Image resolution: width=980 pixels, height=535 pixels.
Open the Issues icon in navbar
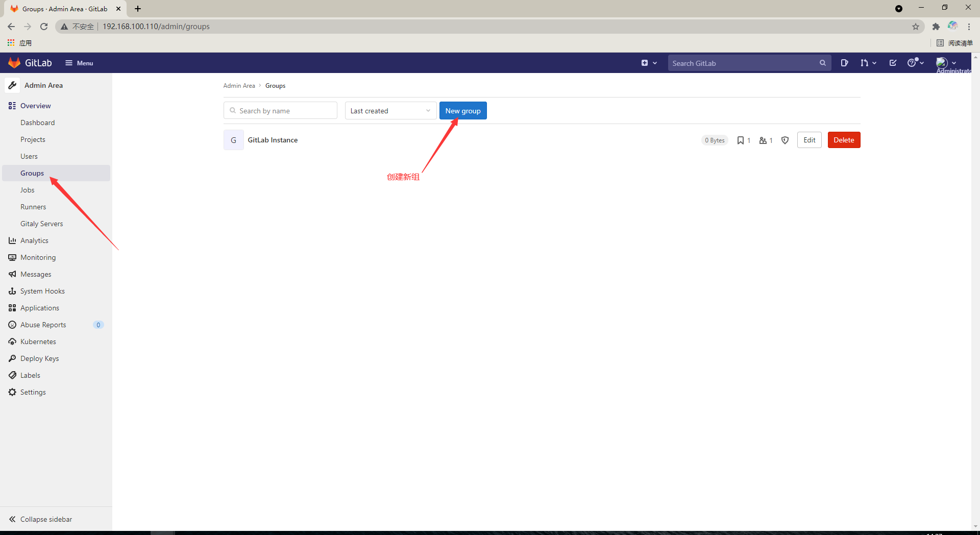(844, 63)
